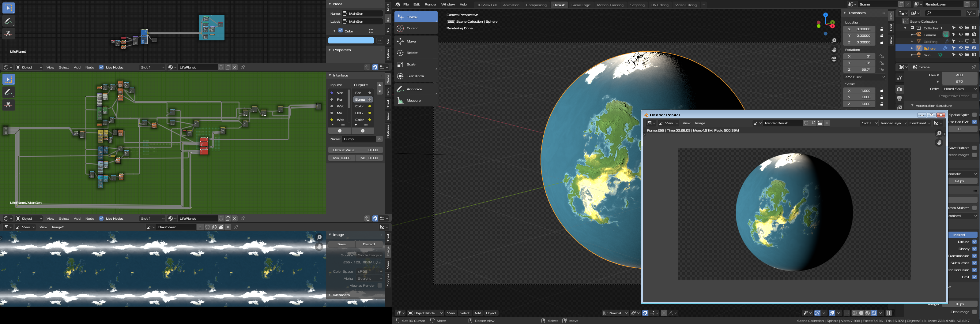Open the Render menu in top bar
The height and width of the screenshot is (324, 980).
click(x=430, y=5)
